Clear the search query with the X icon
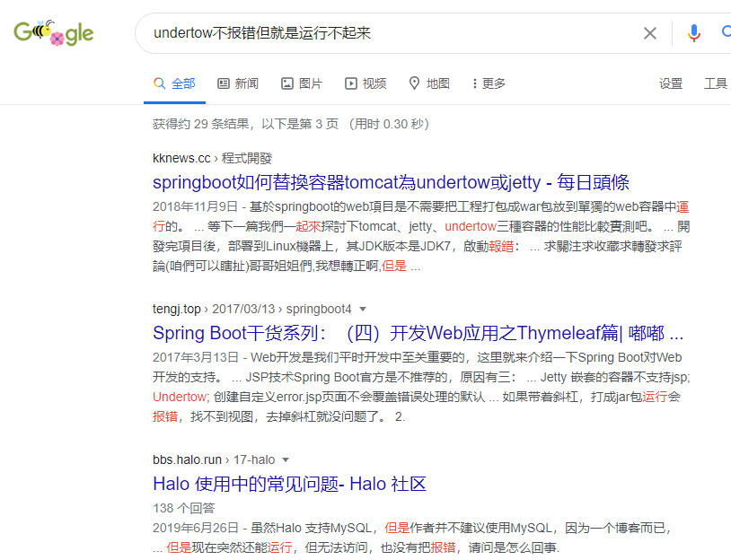This screenshot has height=560, width=731. [650, 32]
